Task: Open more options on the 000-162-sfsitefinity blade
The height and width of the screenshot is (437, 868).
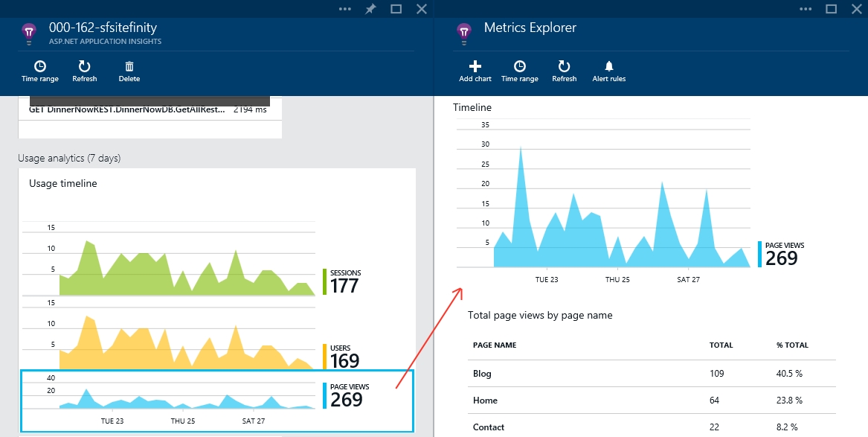Action: coord(345,9)
